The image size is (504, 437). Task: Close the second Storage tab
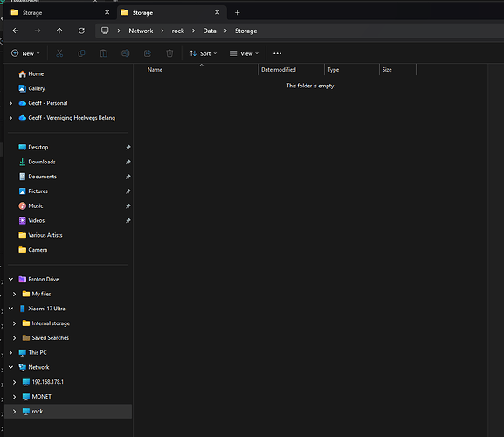217,12
